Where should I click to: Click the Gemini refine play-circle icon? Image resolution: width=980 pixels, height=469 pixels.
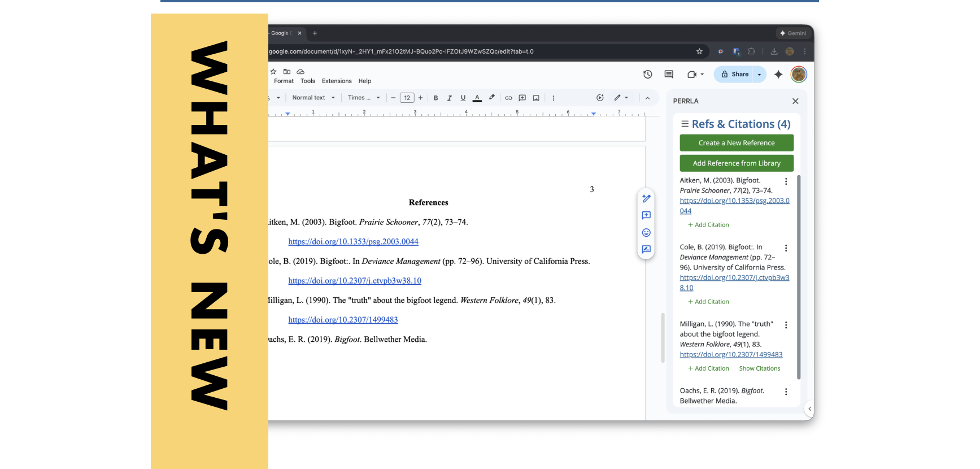[600, 98]
